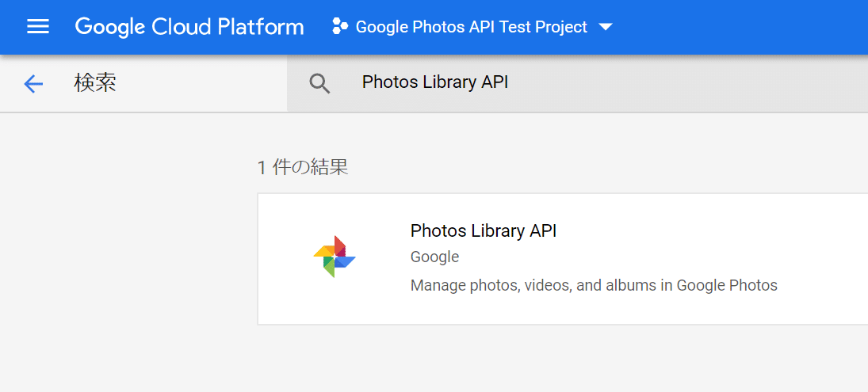Image resolution: width=868 pixels, height=392 pixels.
Task: Click the Google Photos pinwheel icon
Action: [x=335, y=257]
